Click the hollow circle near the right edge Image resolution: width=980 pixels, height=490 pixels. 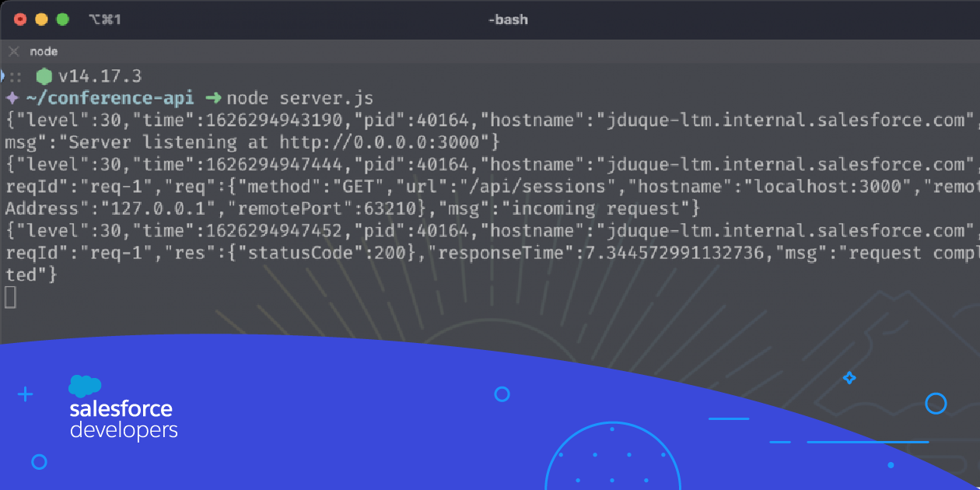(x=935, y=404)
